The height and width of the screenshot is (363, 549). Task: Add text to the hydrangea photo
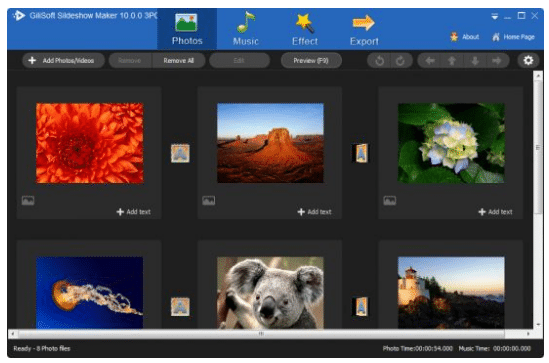coord(495,212)
